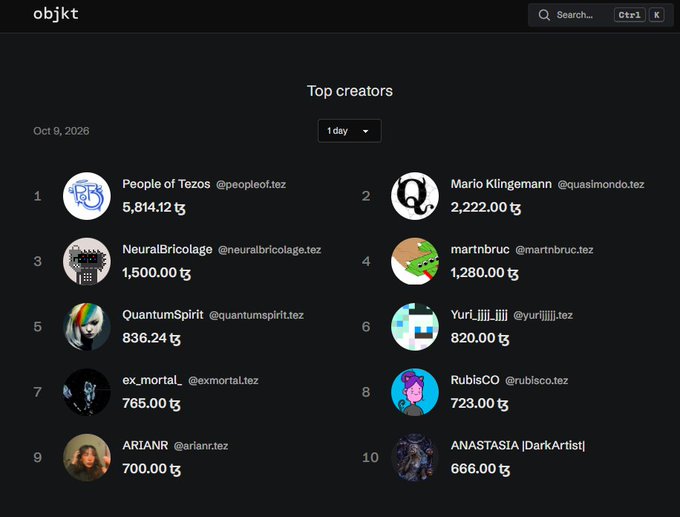
Task: Open the @peopleof.tez handle
Action: coord(251,184)
